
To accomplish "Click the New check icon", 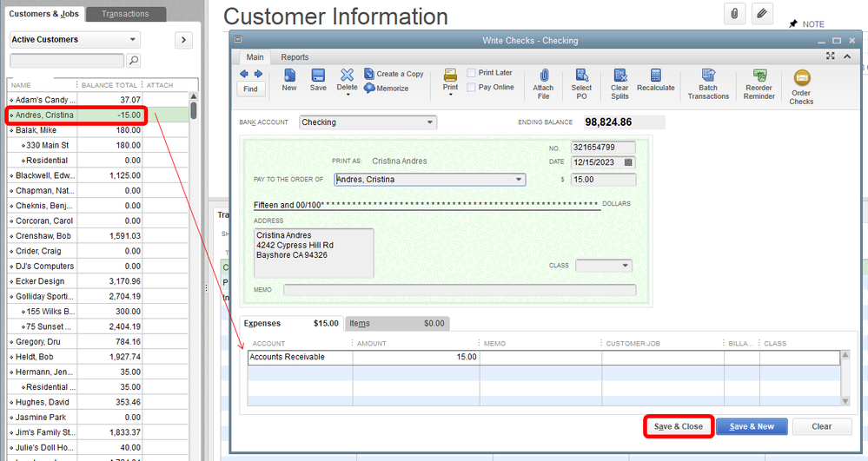I will [x=289, y=80].
